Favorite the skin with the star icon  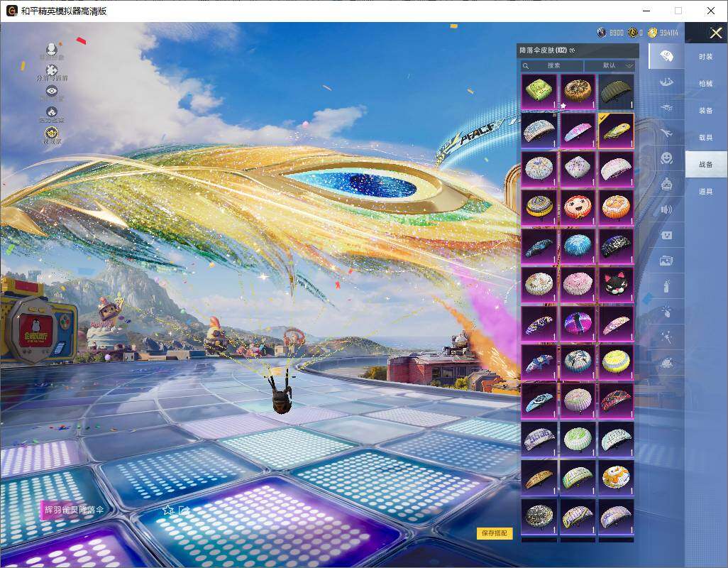click(168, 510)
